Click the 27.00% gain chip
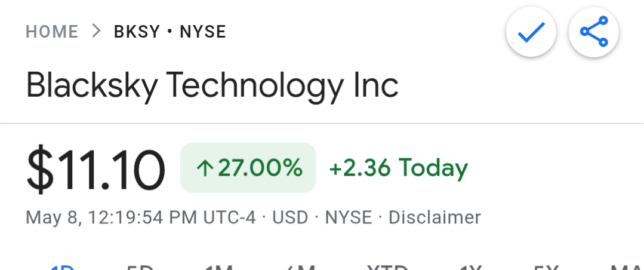The image size is (644, 270). pos(248,168)
